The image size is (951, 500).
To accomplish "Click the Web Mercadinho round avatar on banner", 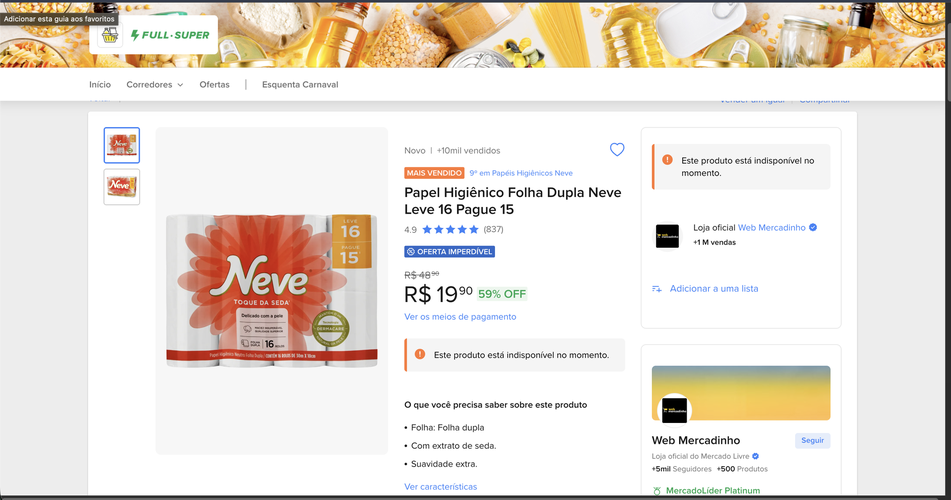I will (x=674, y=410).
